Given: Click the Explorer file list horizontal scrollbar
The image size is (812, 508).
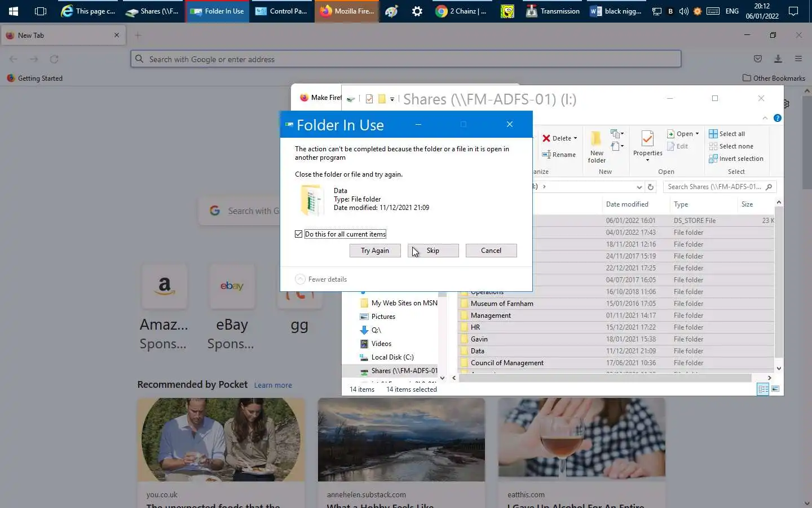Looking at the screenshot, I should pyautogui.click(x=605, y=378).
